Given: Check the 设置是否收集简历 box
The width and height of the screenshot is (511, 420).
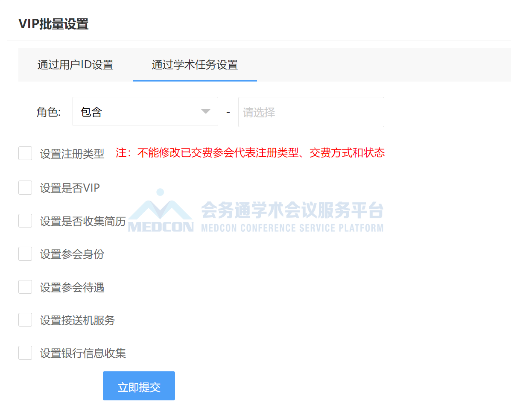Looking at the screenshot, I should [25, 221].
